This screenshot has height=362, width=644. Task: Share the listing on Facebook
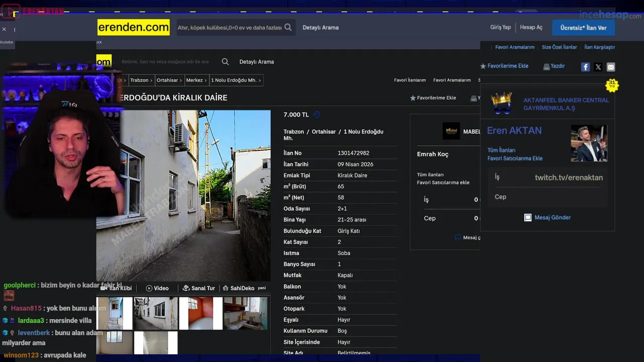click(585, 67)
